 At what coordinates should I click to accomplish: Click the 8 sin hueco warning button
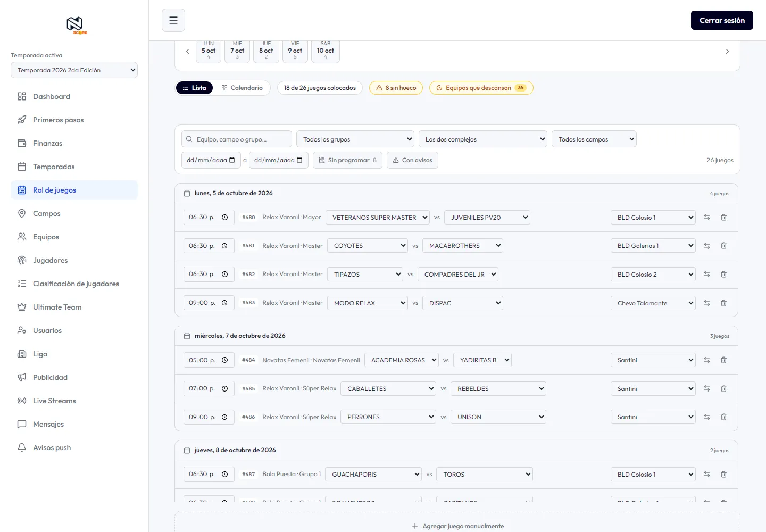pos(396,88)
